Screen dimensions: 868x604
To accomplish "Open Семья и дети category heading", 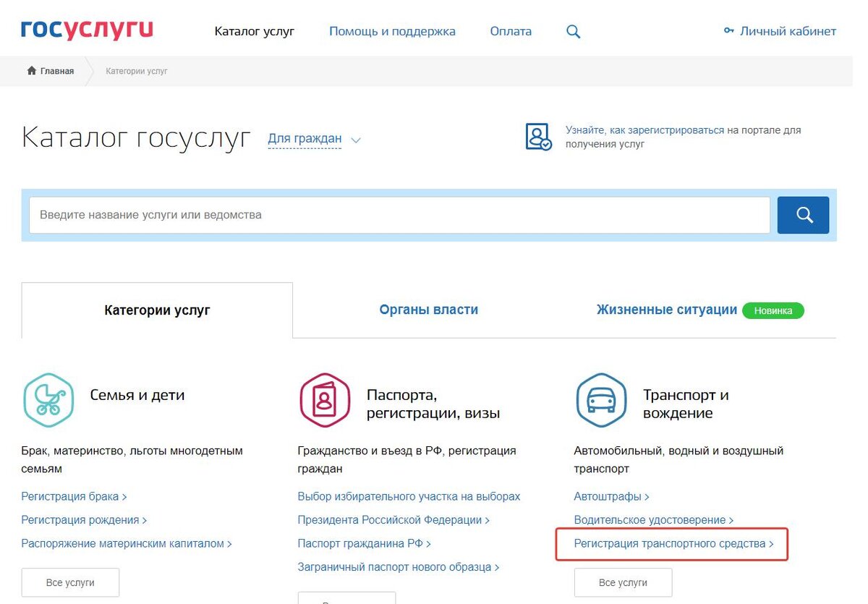I will [137, 395].
